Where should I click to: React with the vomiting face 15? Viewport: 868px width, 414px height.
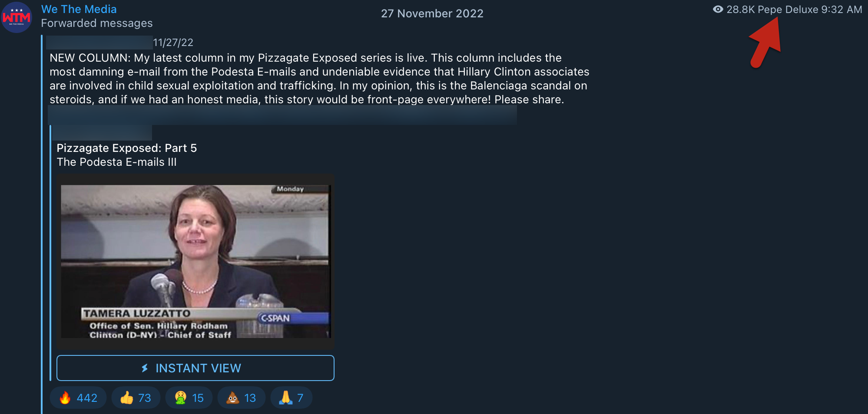click(189, 398)
